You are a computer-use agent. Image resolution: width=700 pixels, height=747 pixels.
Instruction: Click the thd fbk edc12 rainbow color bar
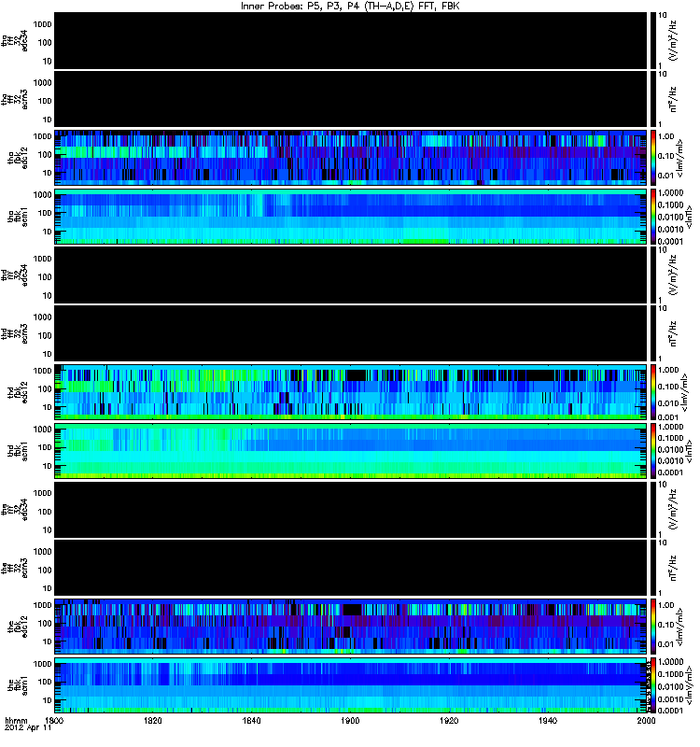(652, 392)
